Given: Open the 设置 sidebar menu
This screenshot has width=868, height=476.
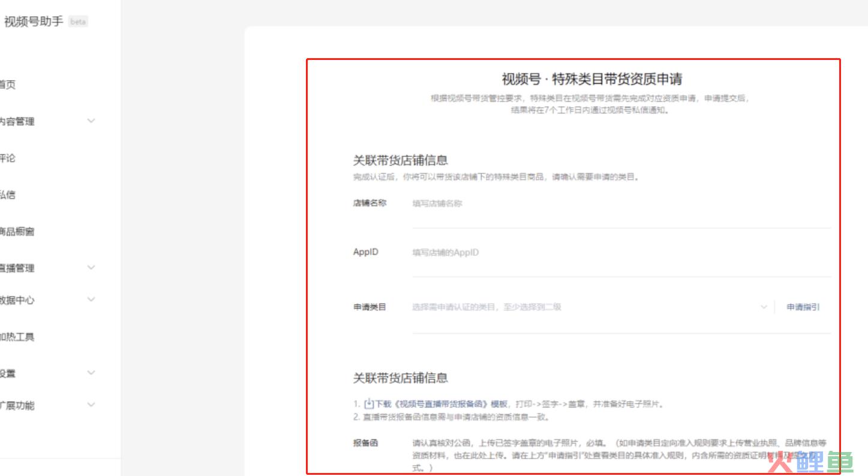Looking at the screenshot, I should (x=8, y=373).
